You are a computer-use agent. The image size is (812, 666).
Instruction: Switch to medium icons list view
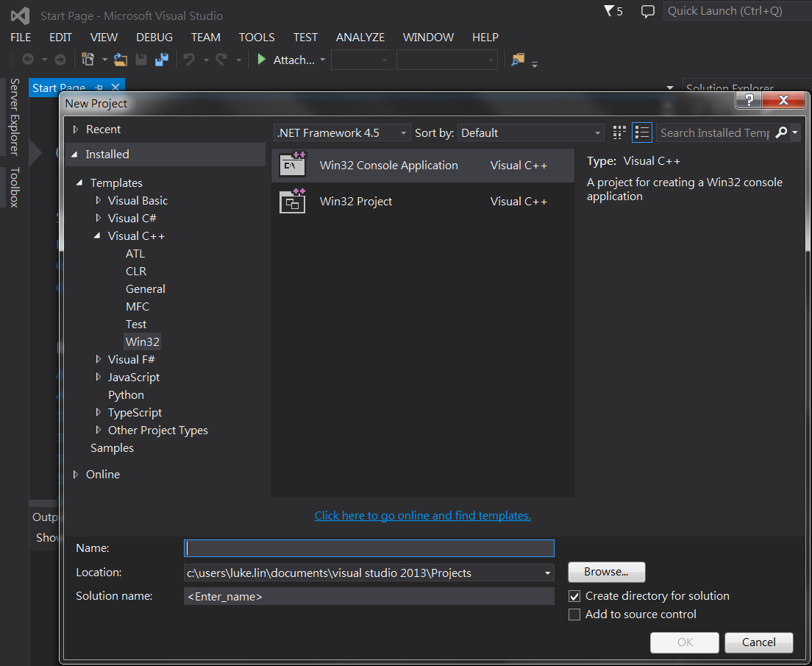(641, 132)
